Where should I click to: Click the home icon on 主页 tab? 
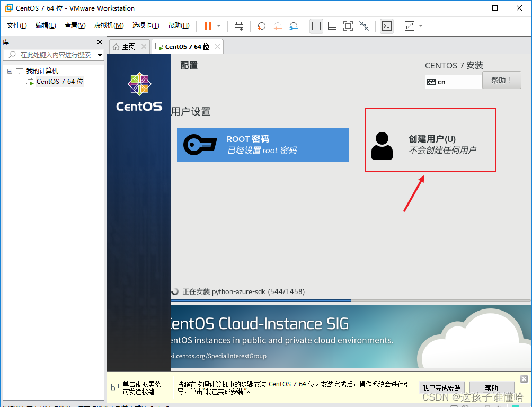[116, 47]
